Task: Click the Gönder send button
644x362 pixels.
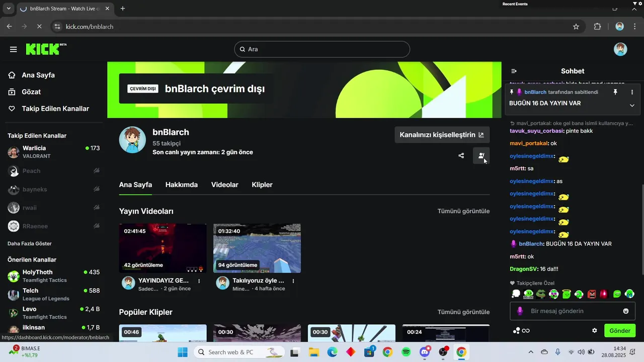Action: point(620,330)
